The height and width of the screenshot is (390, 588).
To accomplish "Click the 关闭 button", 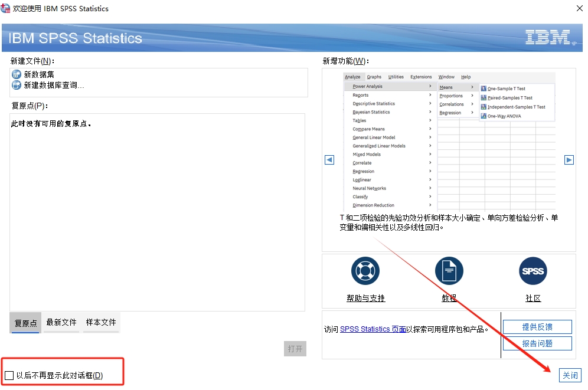I will [x=570, y=375].
